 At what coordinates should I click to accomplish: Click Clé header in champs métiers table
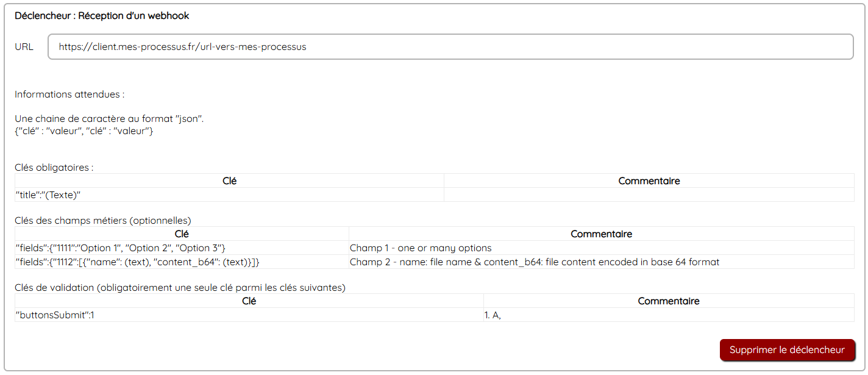coord(182,234)
